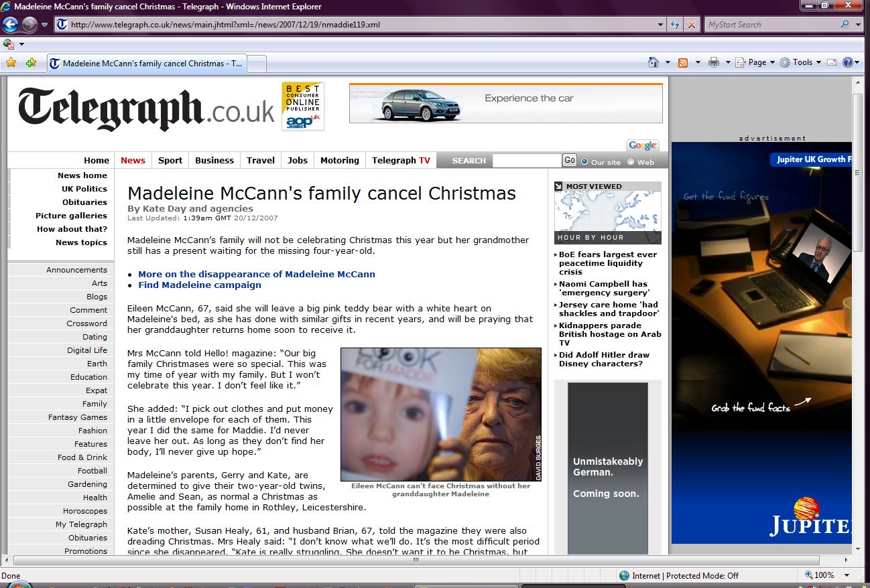Screen dimensions: 870x588
Task: Click the Print icon in toolbar
Action: coord(714,62)
